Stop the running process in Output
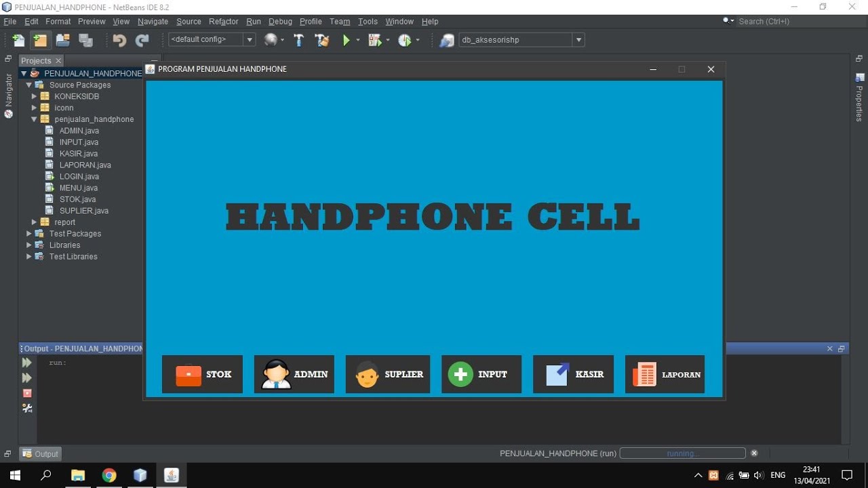This screenshot has width=868, height=488. click(x=27, y=393)
